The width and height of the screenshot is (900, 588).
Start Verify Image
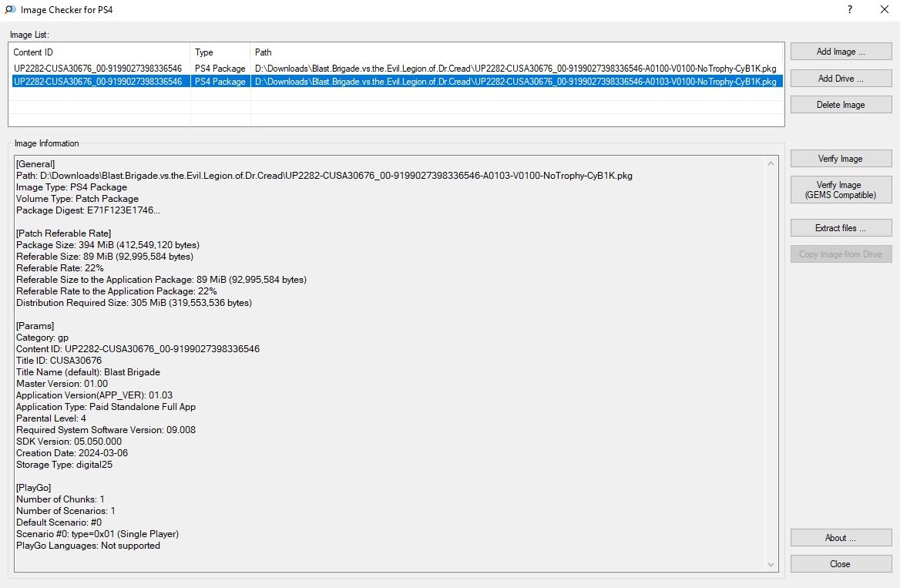[x=841, y=159]
